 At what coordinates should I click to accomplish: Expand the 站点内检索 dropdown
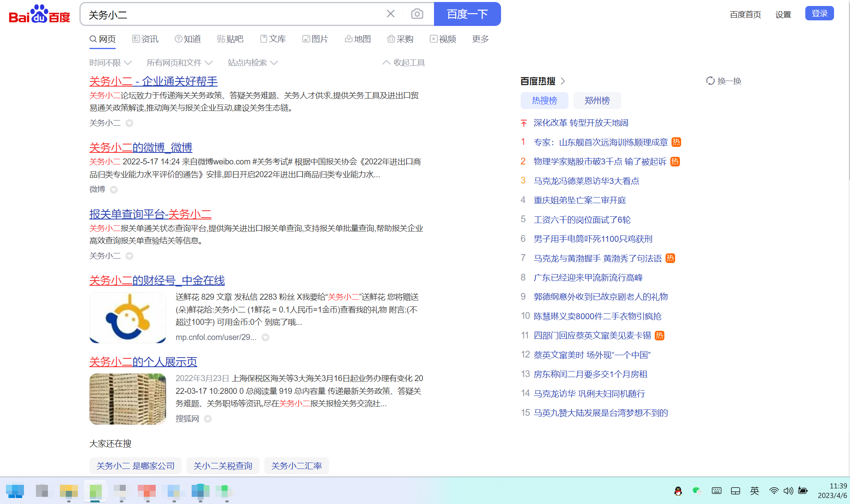[253, 63]
